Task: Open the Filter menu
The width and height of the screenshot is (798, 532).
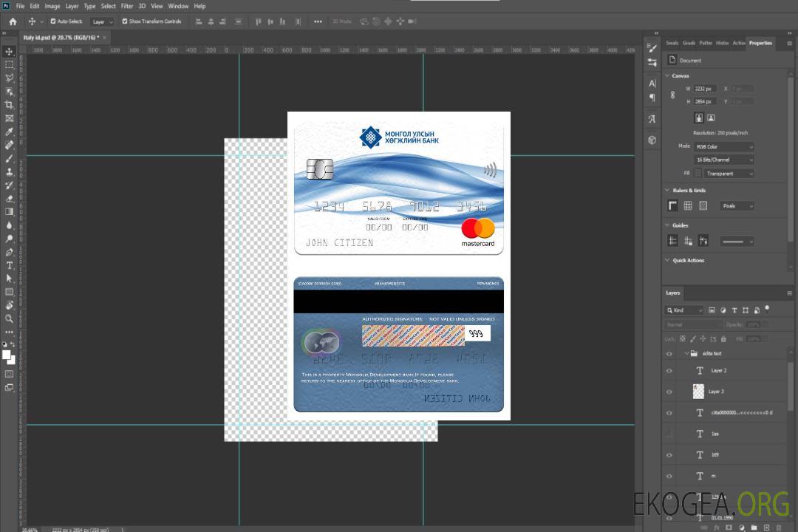Action: point(127,6)
